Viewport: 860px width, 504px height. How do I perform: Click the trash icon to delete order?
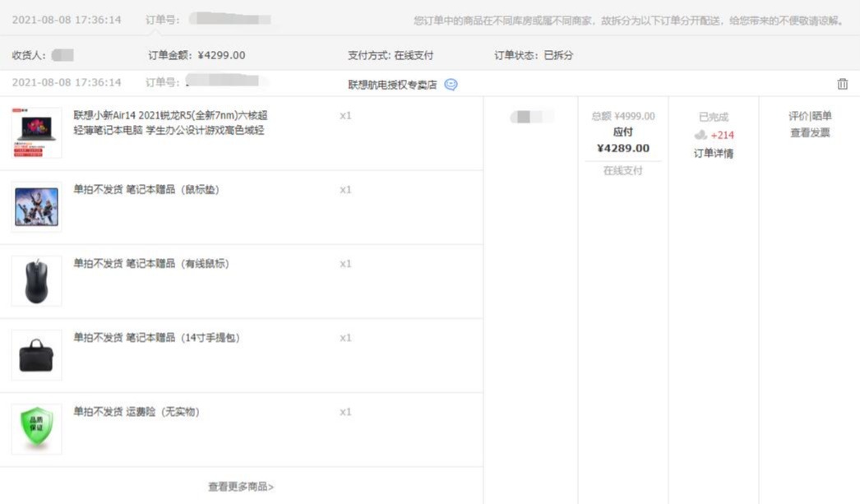point(842,84)
